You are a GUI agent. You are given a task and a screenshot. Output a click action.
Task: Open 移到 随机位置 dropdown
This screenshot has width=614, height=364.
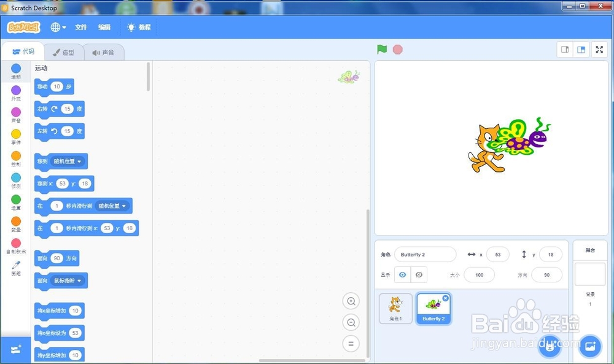68,161
